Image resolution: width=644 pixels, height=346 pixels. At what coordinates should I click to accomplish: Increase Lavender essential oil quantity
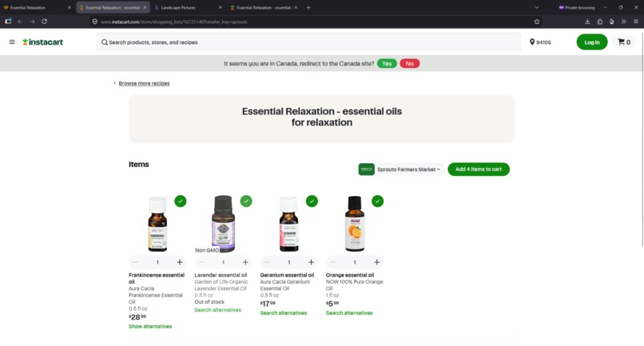245,262
